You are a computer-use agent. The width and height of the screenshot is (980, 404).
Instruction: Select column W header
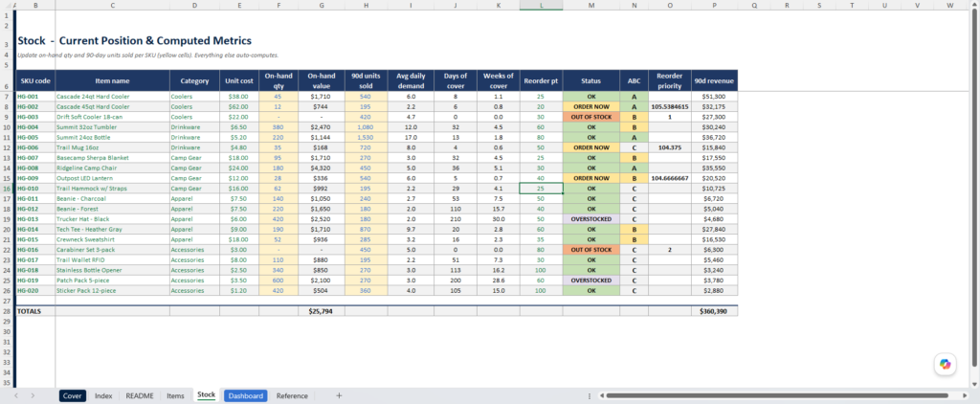pos(949,5)
